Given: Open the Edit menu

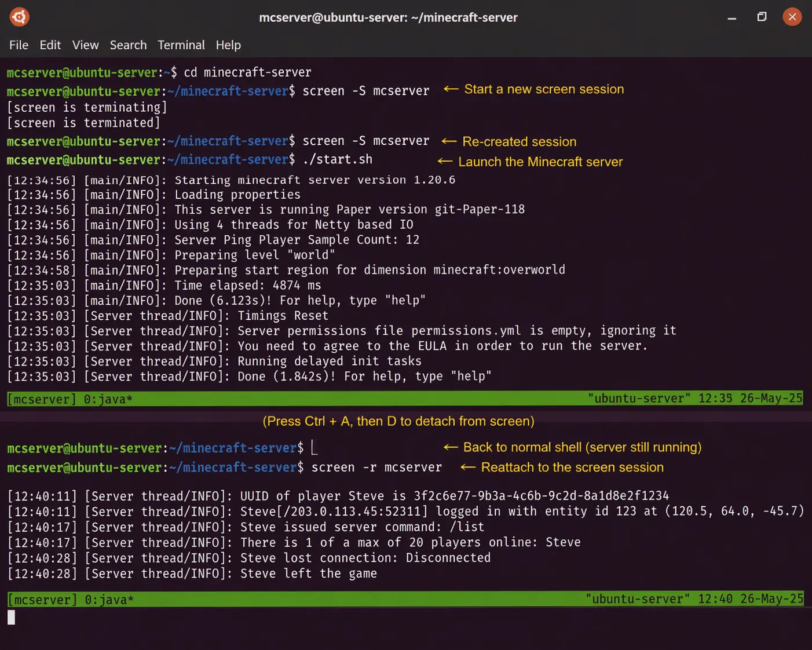Looking at the screenshot, I should tap(50, 45).
